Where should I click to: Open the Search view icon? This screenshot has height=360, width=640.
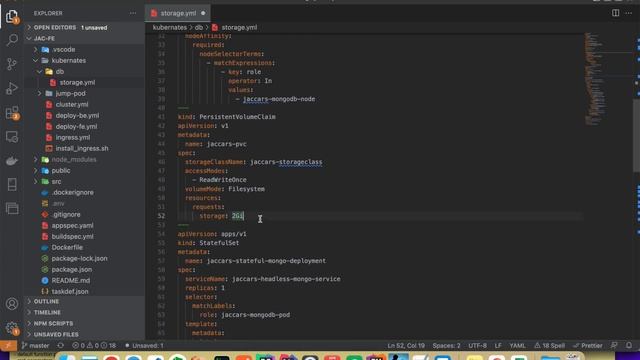point(12,40)
